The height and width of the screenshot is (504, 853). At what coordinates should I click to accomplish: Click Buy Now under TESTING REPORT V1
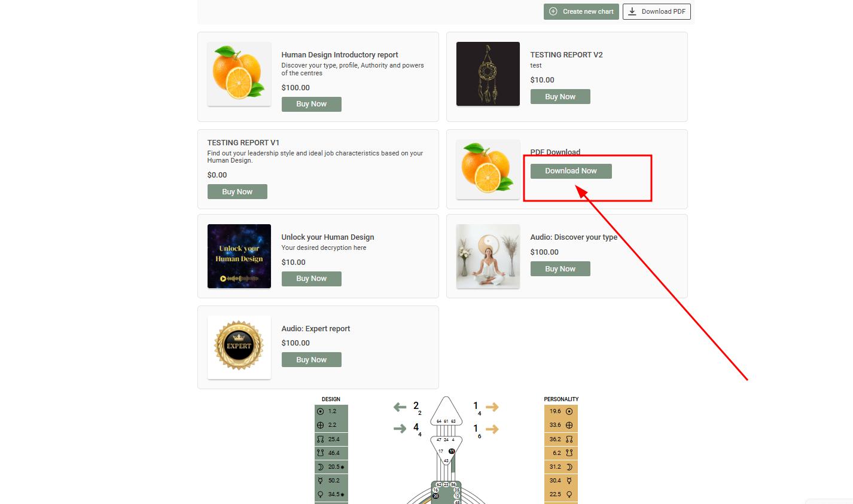(x=237, y=192)
